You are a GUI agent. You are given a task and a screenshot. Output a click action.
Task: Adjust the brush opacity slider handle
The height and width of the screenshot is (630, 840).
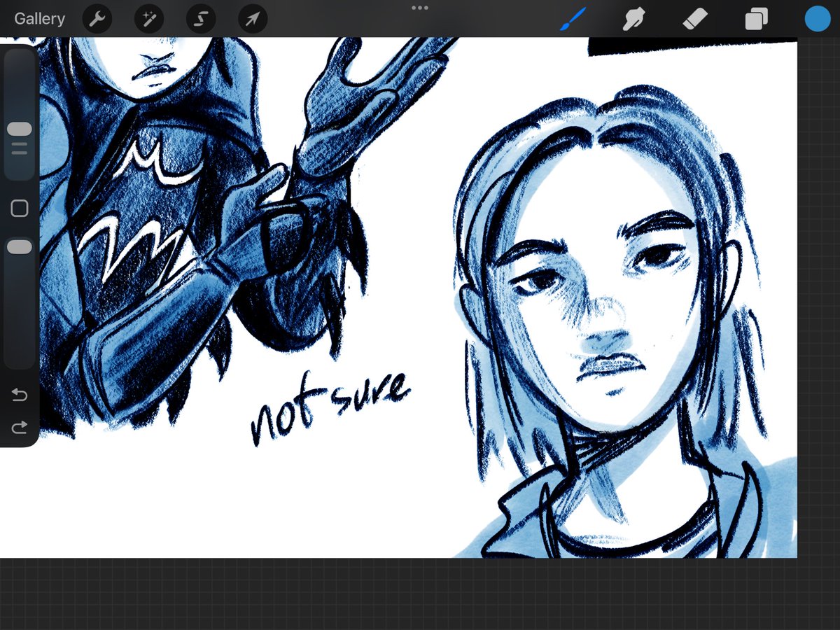click(20, 247)
